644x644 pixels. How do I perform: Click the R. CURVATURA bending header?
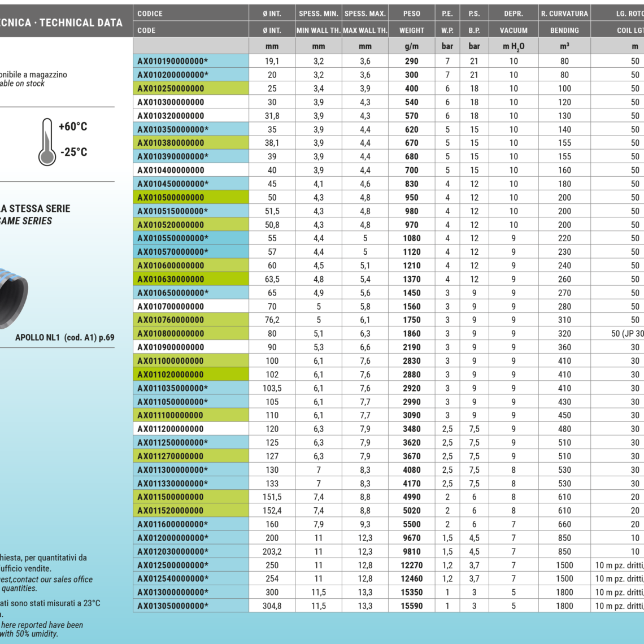(x=564, y=14)
